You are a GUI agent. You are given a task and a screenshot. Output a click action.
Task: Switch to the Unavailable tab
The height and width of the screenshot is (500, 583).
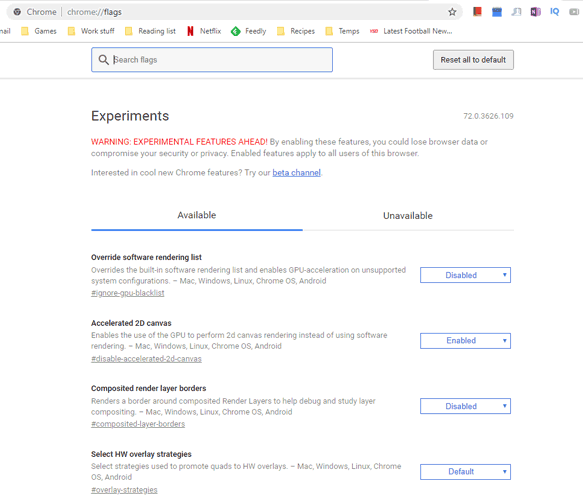(x=408, y=216)
